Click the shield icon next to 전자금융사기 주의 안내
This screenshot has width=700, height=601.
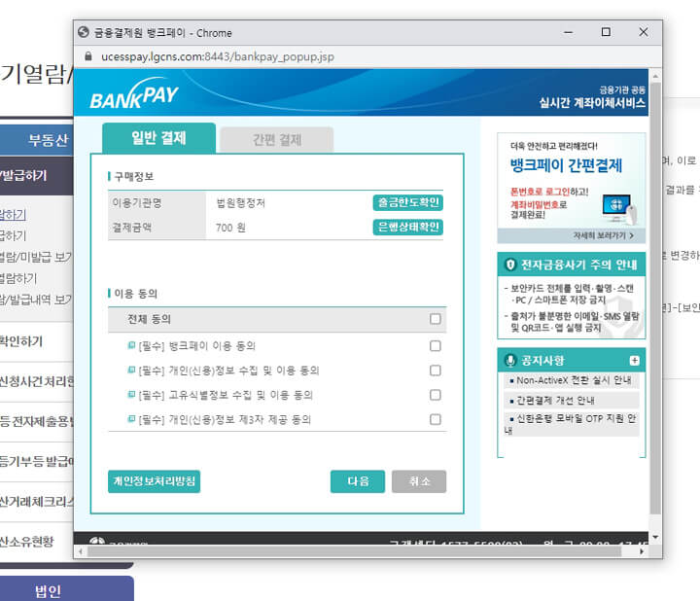(510, 265)
